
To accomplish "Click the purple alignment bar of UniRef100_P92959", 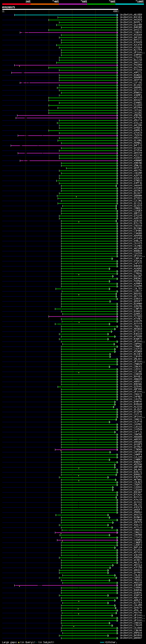I will tap(66, 65).
